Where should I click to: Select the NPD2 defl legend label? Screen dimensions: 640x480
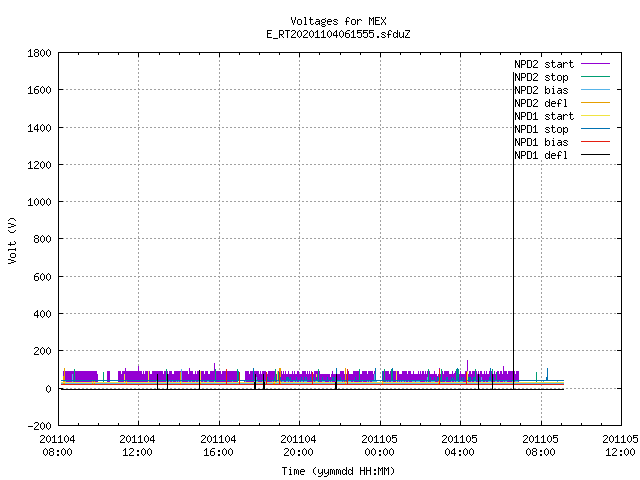pyautogui.click(x=541, y=103)
